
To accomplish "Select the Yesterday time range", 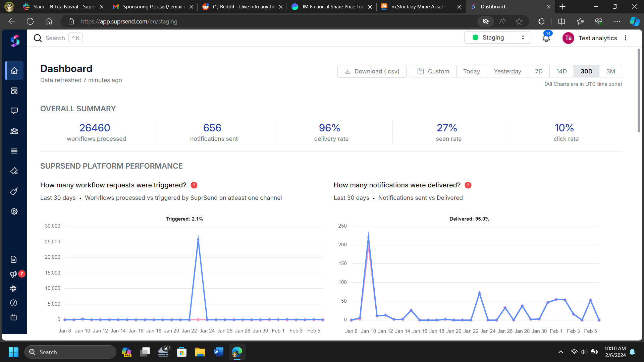I will click(507, 71).
